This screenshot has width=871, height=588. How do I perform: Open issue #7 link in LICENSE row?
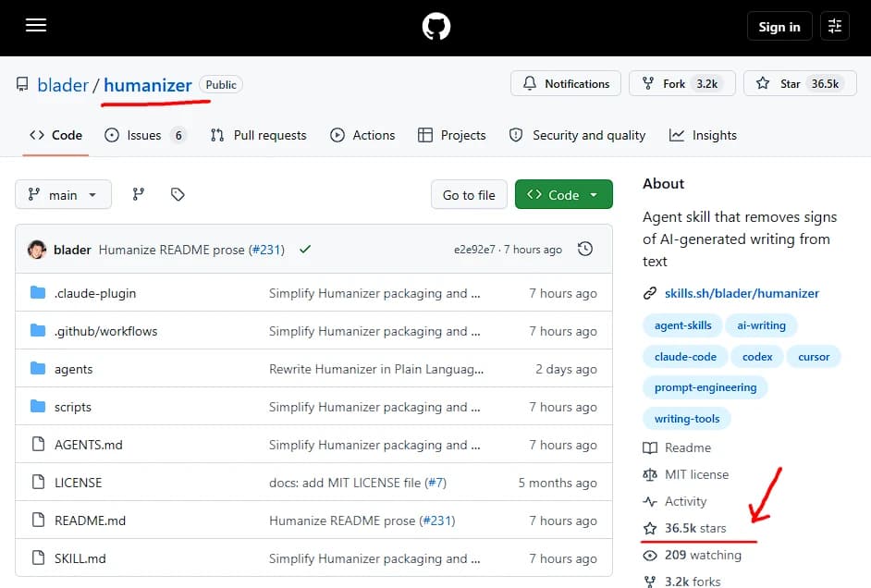(436, 483)
